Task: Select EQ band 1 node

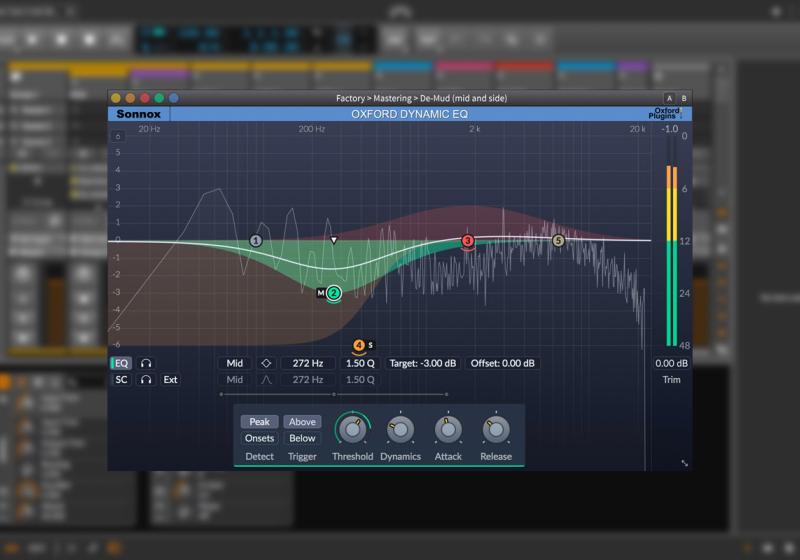Action: pos(256,241)
